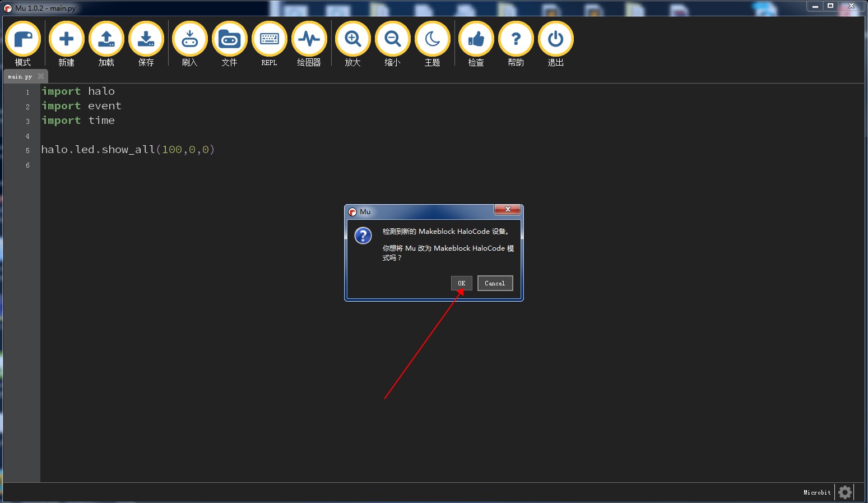Click the question mark dialog icon
This screenshot has height=503, width=868.
[x=363, y=236]
